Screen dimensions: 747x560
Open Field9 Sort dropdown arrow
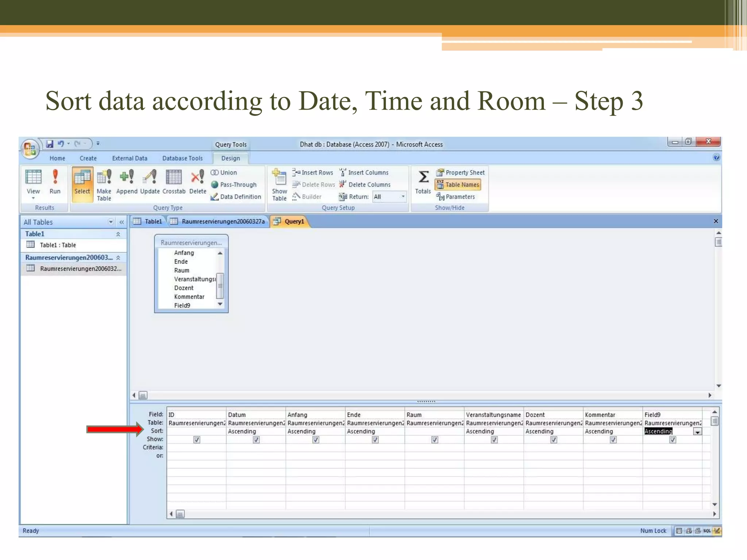[697, 432]
